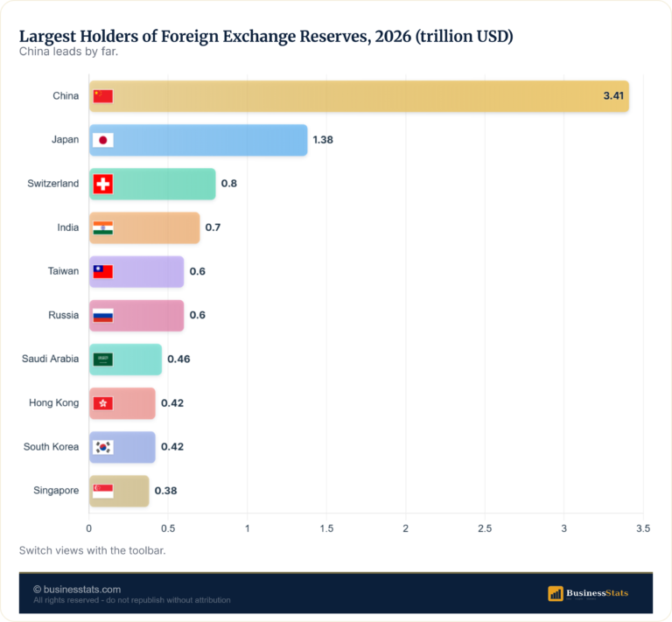The image size is (672, 622).
Task: Click the Russia bar in the chart
Action: click(136, 316)
